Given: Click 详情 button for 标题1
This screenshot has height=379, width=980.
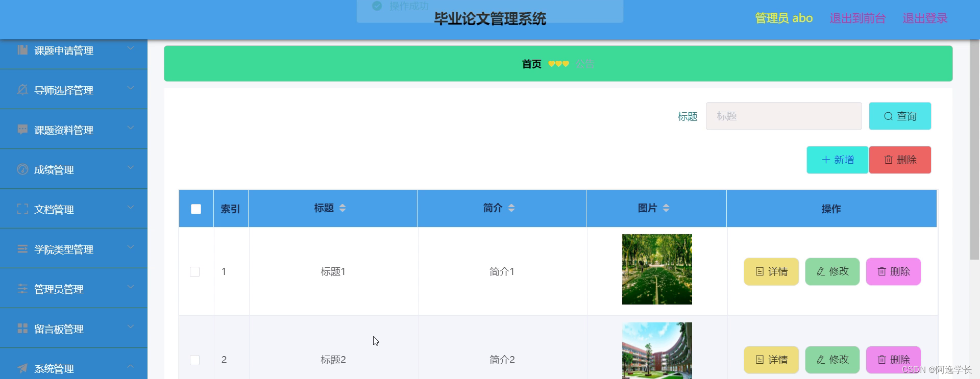Looking at the screenshot, I should (771, 271).
